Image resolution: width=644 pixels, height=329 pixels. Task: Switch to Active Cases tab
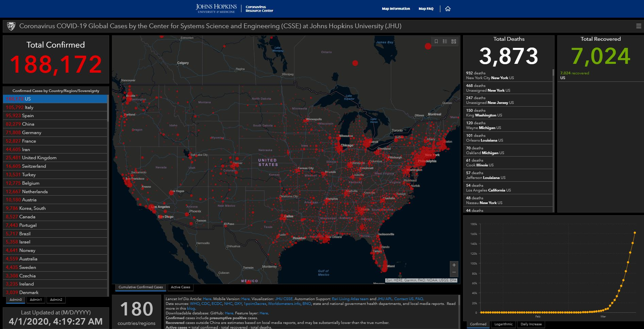click(x=181, y=287)
